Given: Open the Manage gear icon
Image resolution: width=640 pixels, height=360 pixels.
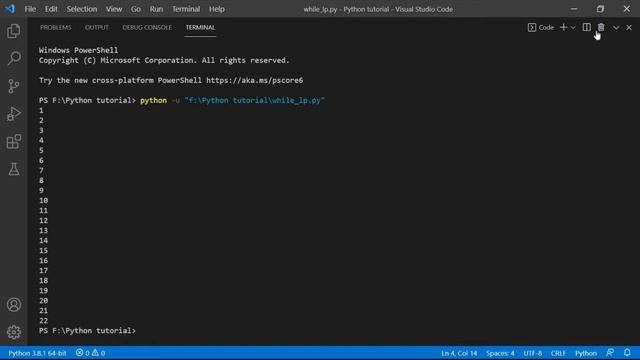Looking at the screenshot, I should point(13,332).
